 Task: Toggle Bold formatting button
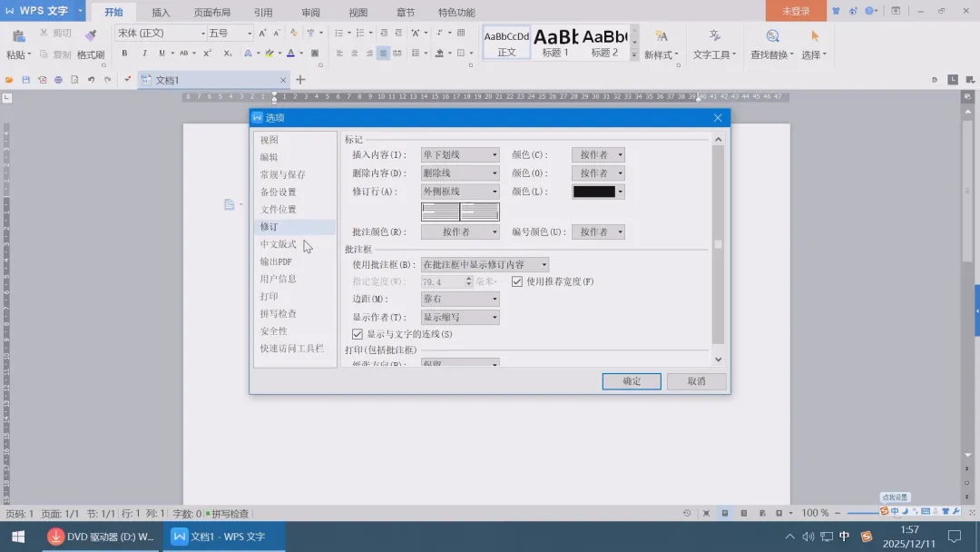pos(124,54)
